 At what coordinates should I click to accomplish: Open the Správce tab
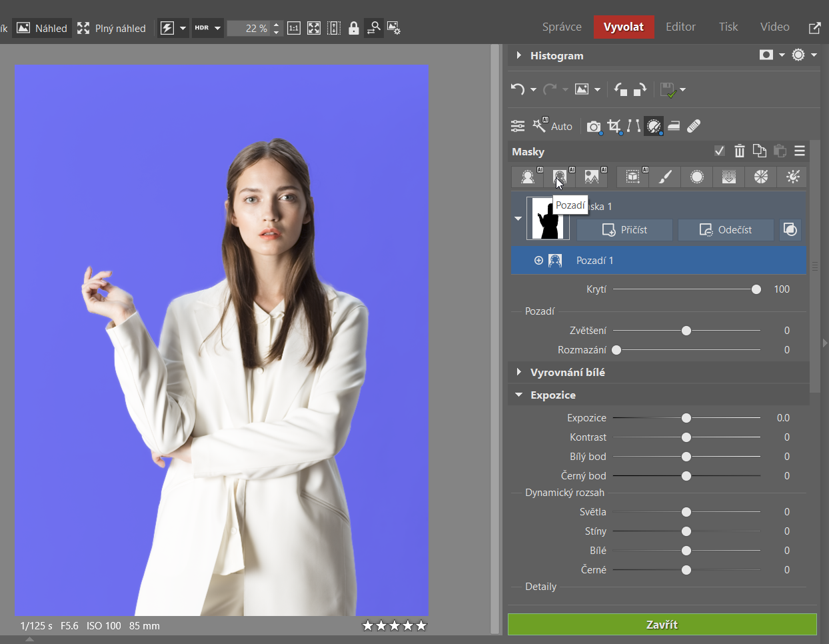click(x=561, y=27)
